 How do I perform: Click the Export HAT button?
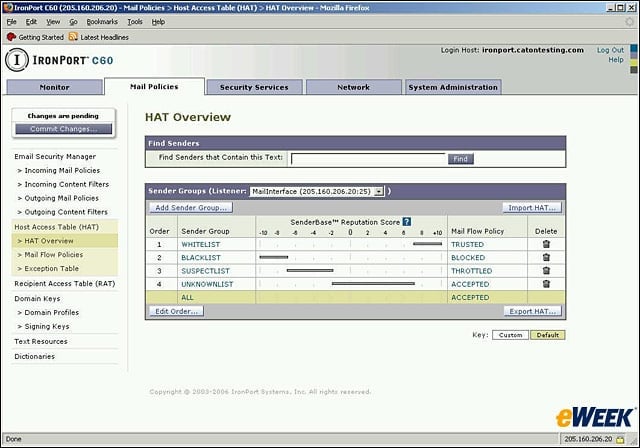pyautogui.click(x=533, y=311)
